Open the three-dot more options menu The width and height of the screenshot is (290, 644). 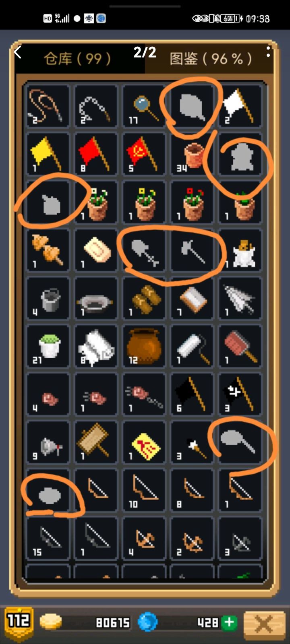point(268,52)
